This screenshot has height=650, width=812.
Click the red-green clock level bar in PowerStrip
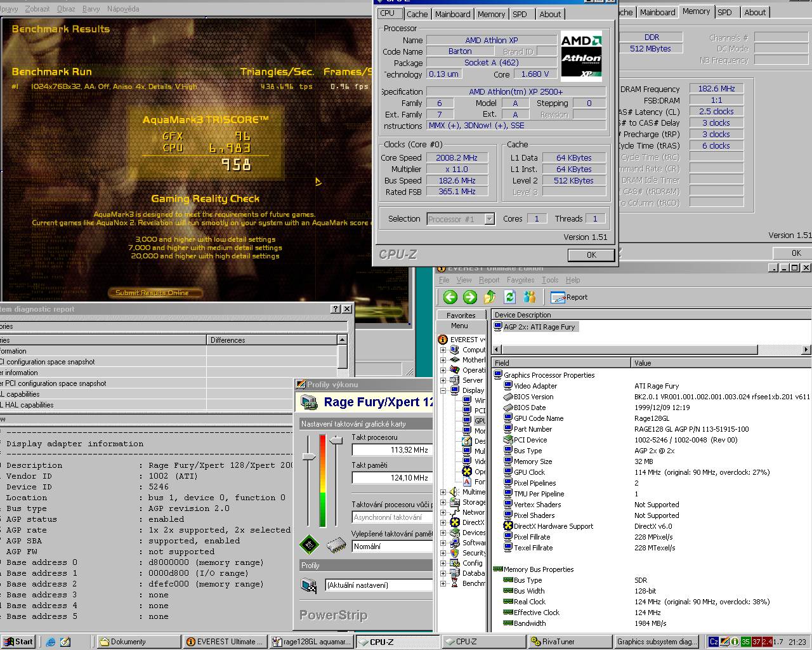click(x=322, y=481)
